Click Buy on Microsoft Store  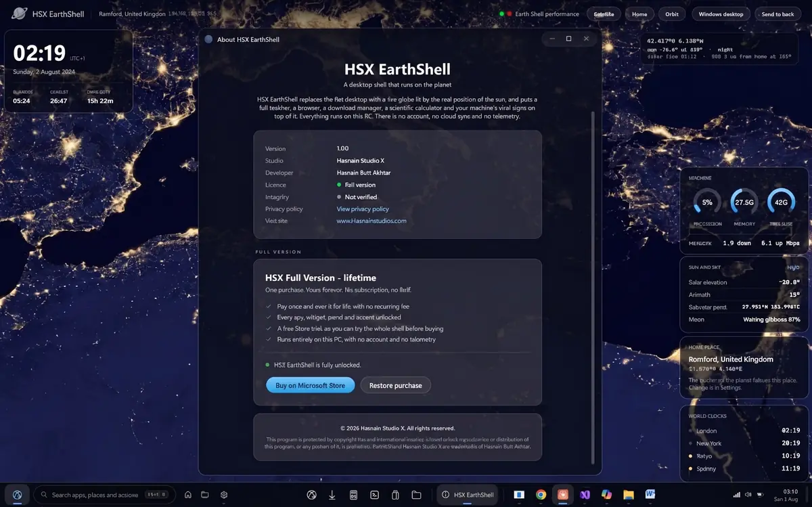[310, 385]
